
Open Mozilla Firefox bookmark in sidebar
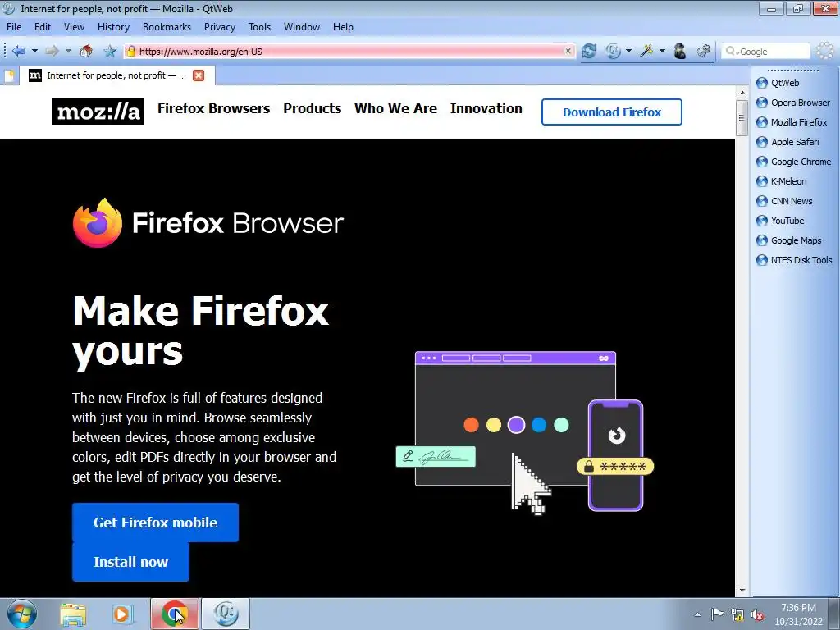(792, 122)
